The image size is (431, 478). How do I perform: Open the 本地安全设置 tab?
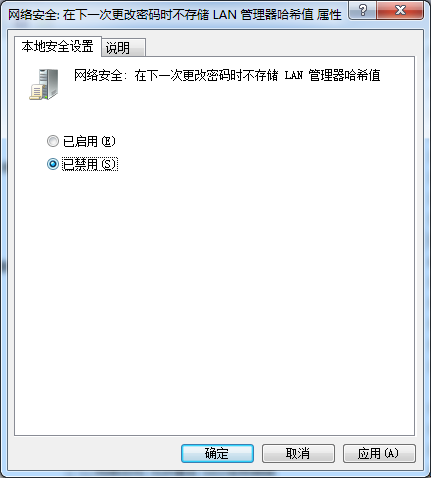pos(58,46)
